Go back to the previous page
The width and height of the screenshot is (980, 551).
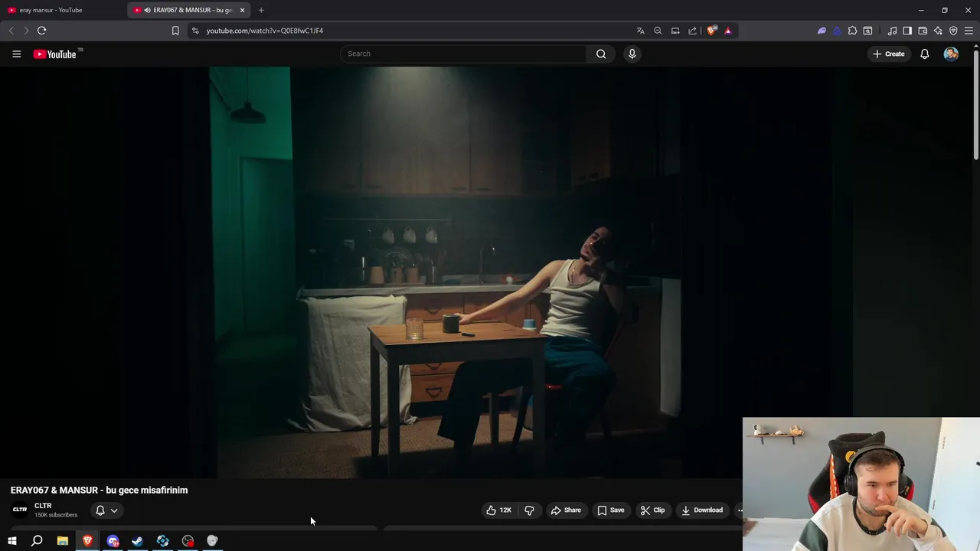point(11,31)
